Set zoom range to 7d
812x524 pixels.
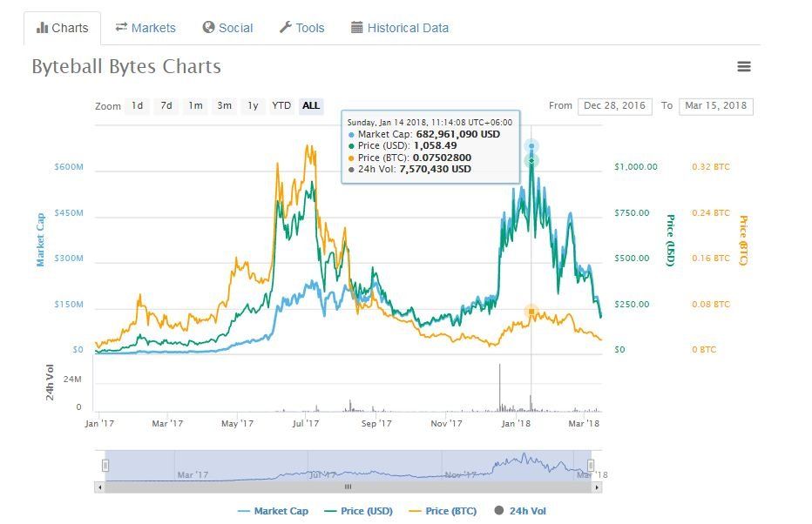(166, 106)
